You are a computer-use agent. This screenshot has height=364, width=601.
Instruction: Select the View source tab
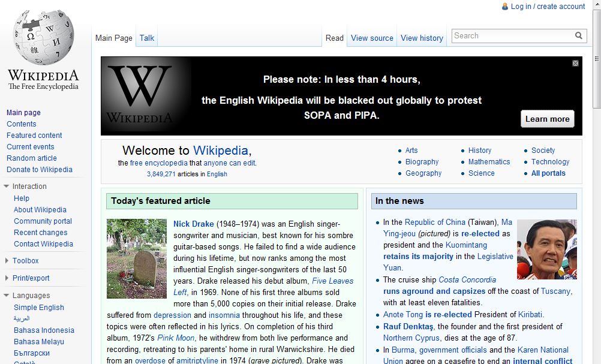[x=372, y=38]
